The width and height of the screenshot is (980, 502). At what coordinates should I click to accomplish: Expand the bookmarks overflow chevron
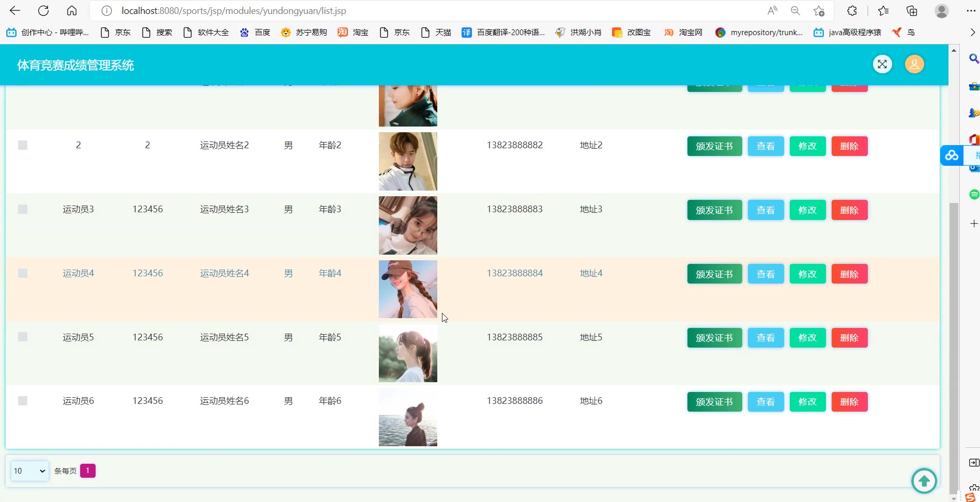click(x=972, y=33)
